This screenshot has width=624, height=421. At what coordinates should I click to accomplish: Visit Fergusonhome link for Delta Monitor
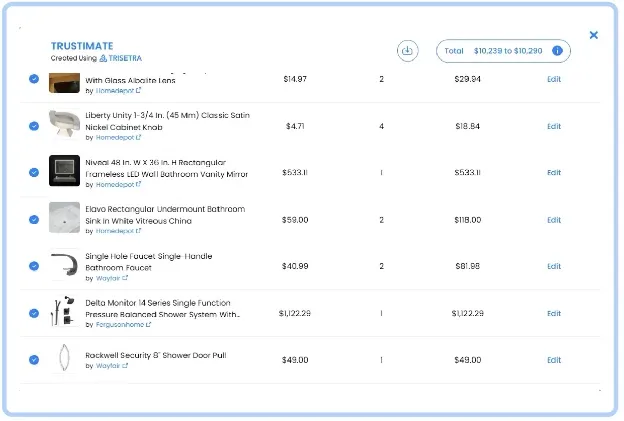click(126, 325)
